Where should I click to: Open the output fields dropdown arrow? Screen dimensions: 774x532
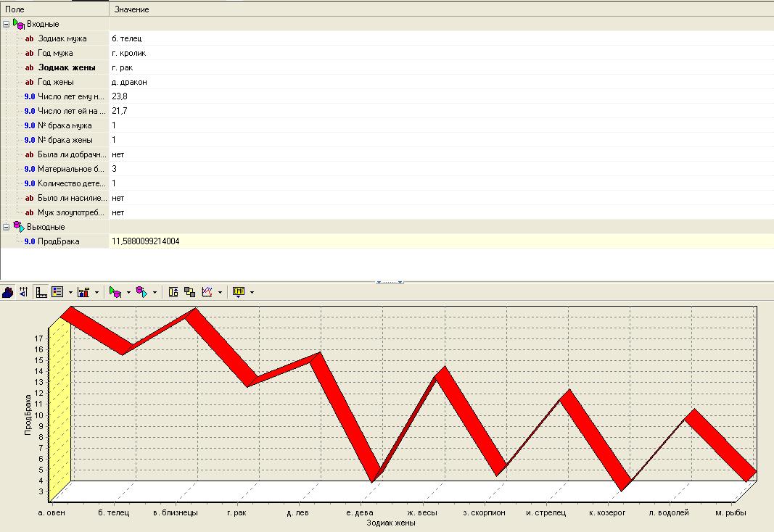click(x=155, y=293)
